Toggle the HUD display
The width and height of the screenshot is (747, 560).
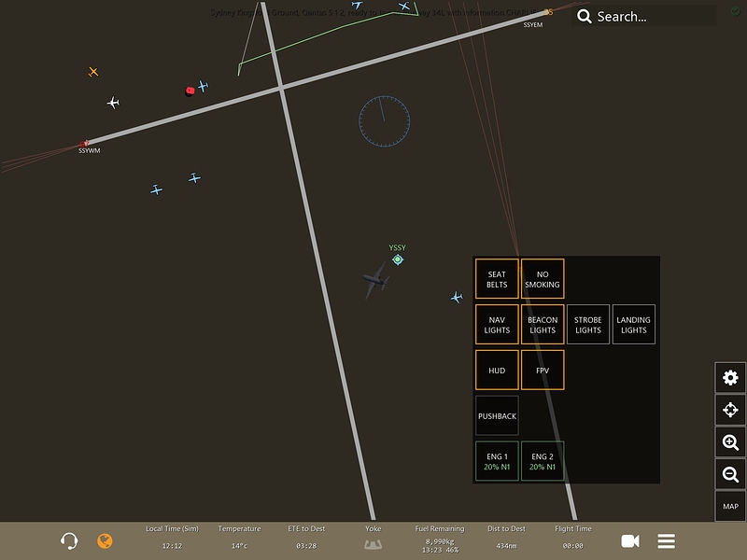pos(497,371)
